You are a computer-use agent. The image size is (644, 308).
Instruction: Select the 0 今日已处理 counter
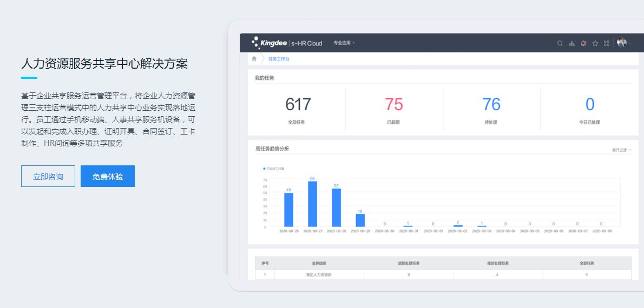point(590,110)
